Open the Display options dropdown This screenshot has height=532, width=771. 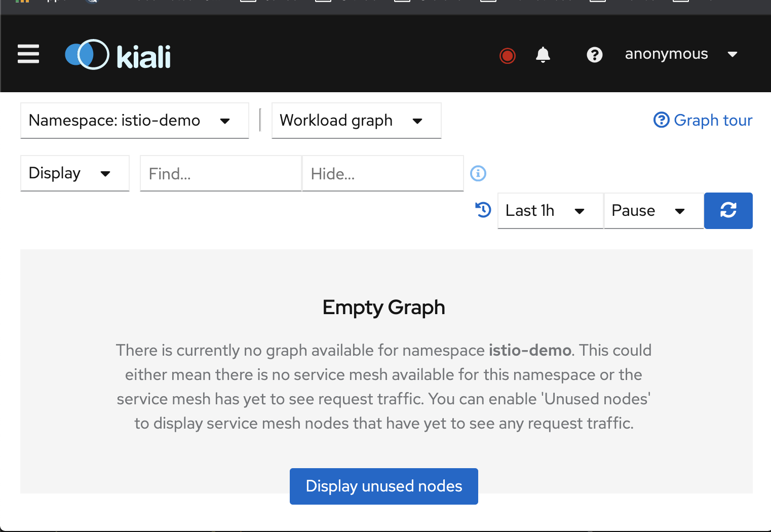click(75, 173)
